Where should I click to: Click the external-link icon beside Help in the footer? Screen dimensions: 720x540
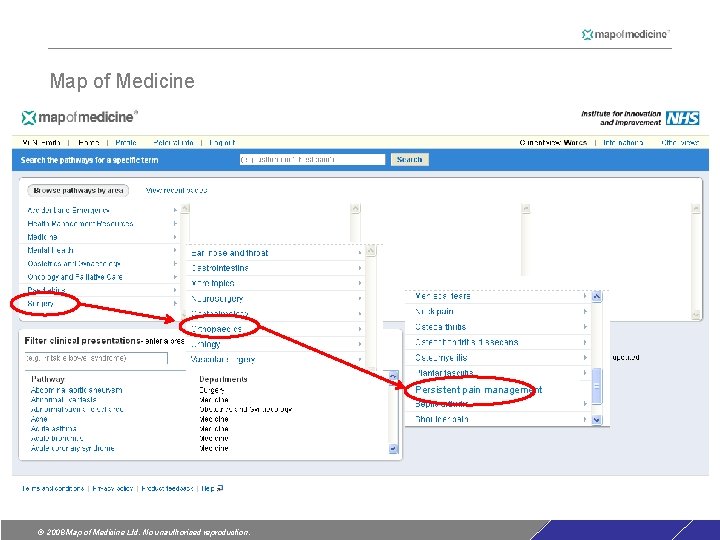[220, 488]
